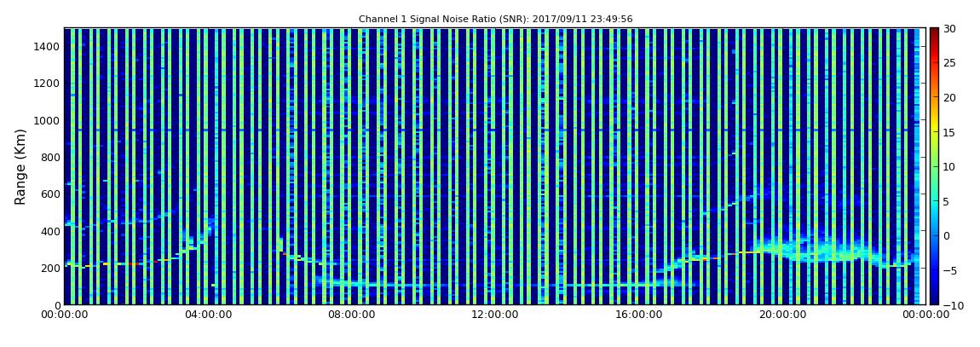This screenshot has height=347, width=980.
Task: Click the colorbar label 30
Action: (x=950, y=28)
